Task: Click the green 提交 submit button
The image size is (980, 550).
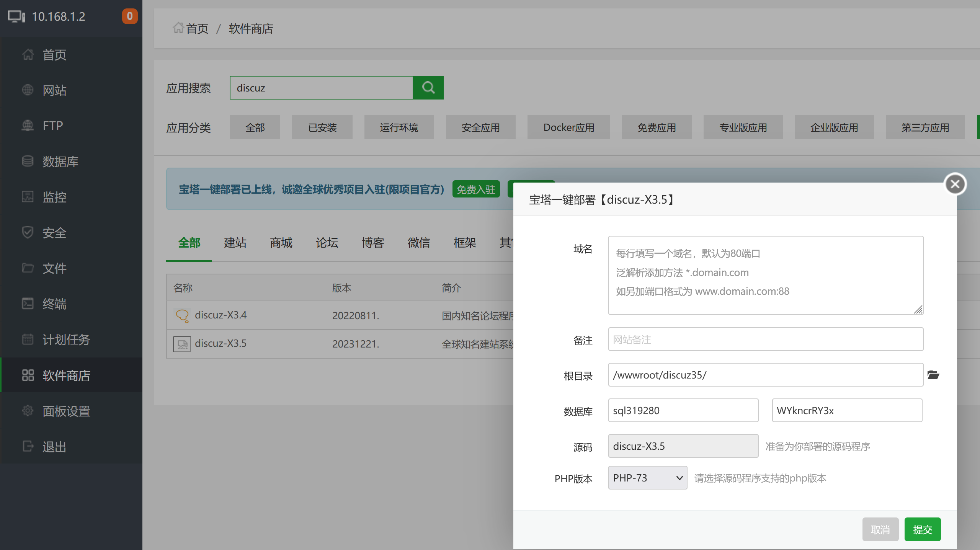Action: [923, 529]
